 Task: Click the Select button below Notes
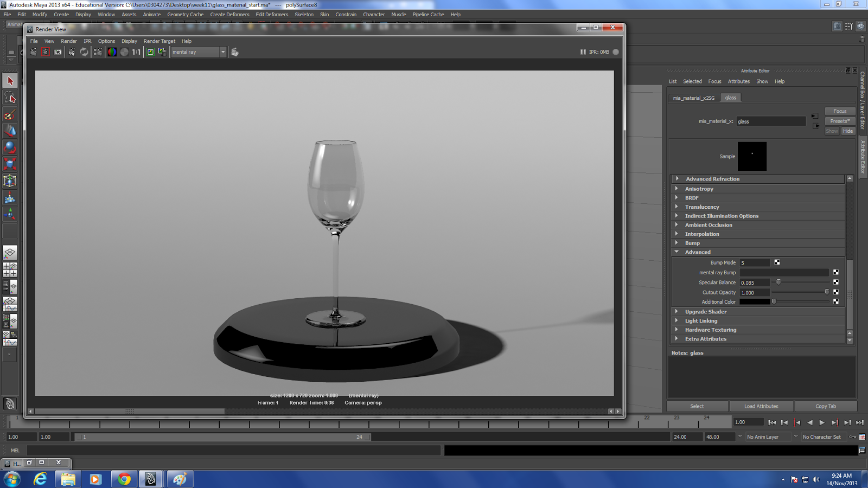tap(697, 406)
